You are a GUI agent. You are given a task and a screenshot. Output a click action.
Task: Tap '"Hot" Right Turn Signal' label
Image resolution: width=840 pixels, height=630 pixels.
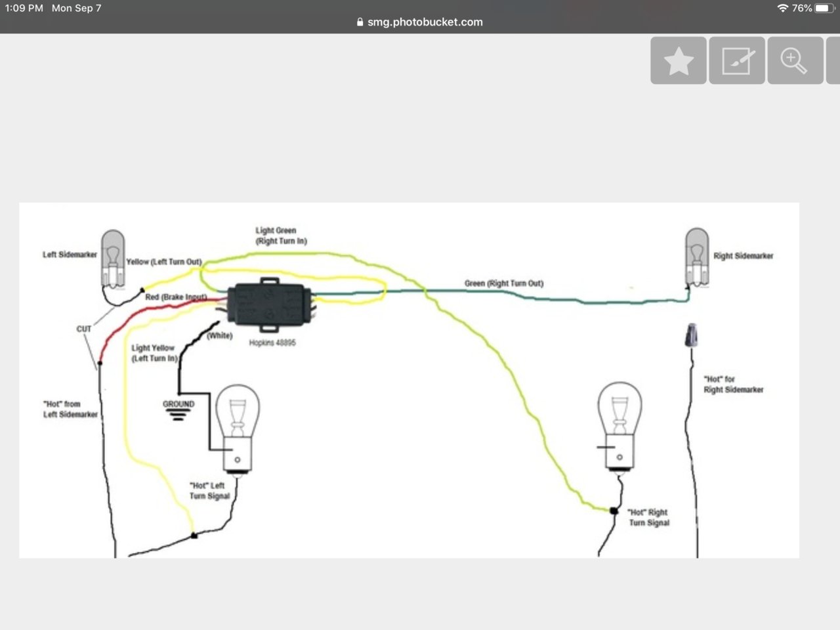649,517
